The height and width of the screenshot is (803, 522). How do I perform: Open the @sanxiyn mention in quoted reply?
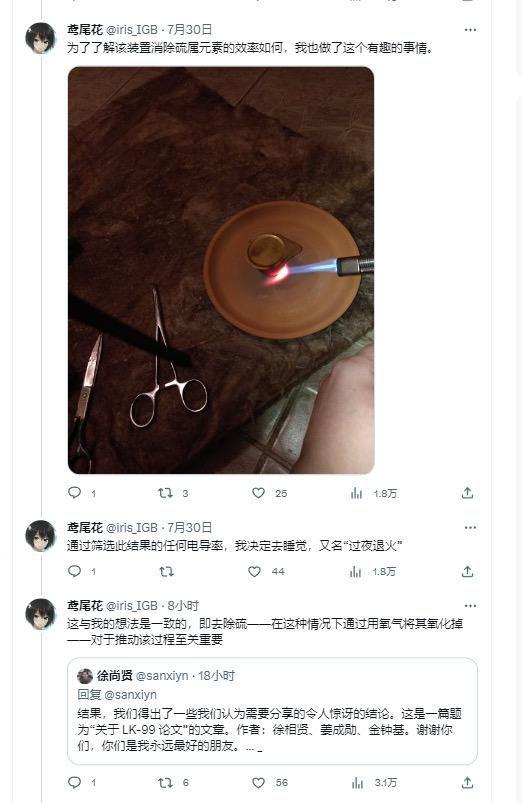(x=131, y=694)
